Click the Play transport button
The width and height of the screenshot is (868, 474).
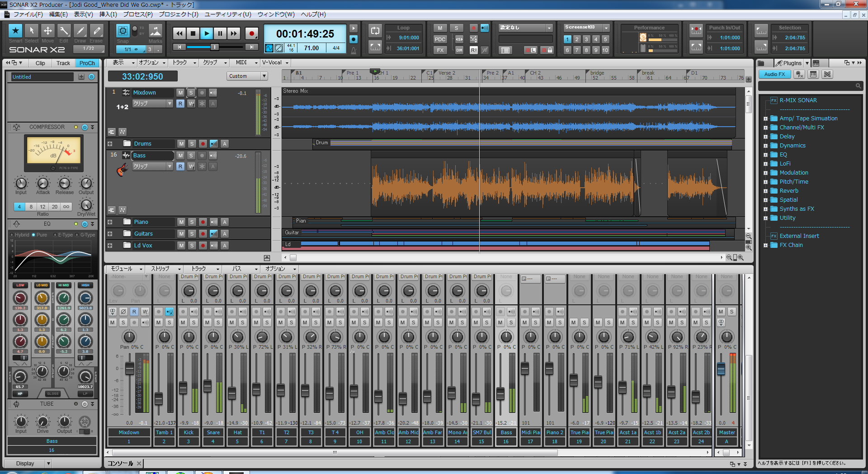tap(207, 33)
